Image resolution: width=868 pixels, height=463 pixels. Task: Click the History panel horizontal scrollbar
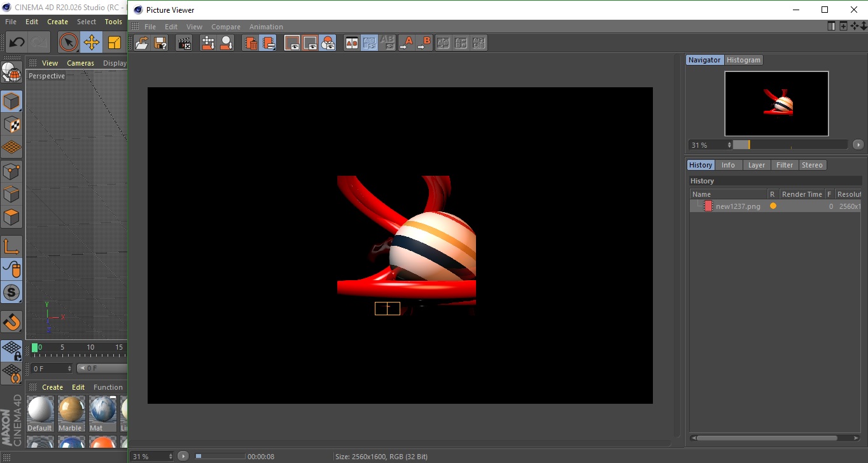coord(767,438)
